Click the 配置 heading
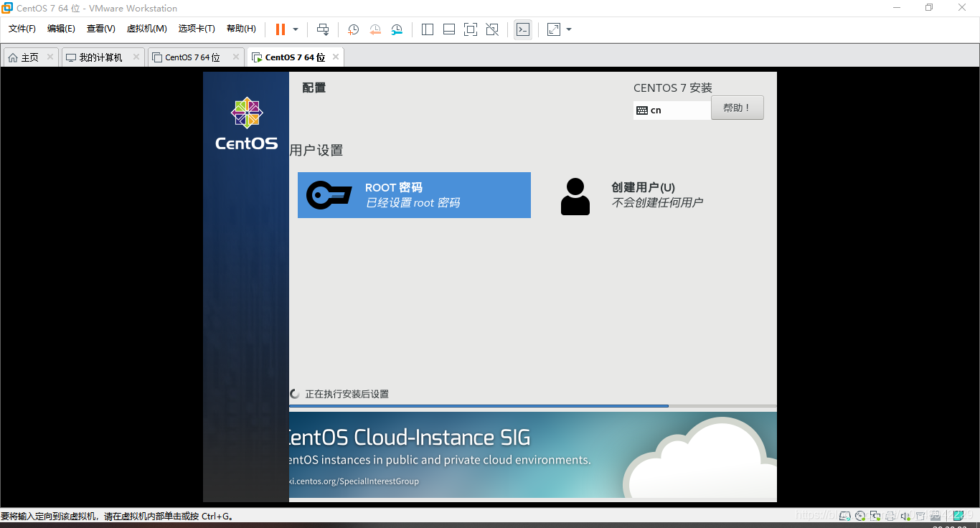 coord(314,88)
